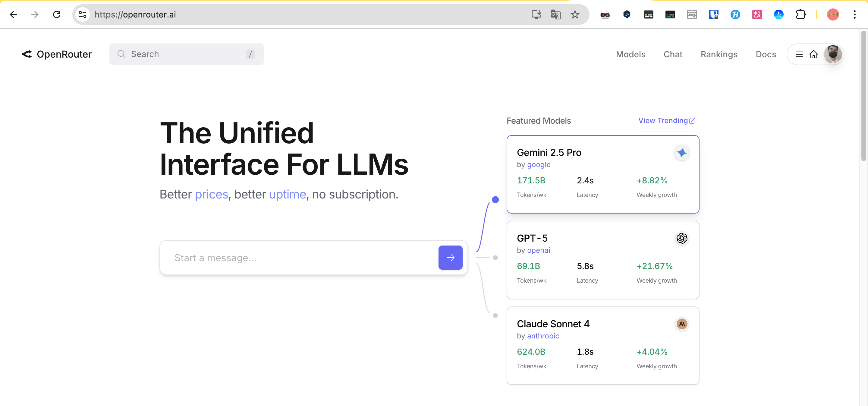Viewport: 868px width, 406px height.
Task: Open the pink translation extension icon
Action: click(x=757, y=14)
